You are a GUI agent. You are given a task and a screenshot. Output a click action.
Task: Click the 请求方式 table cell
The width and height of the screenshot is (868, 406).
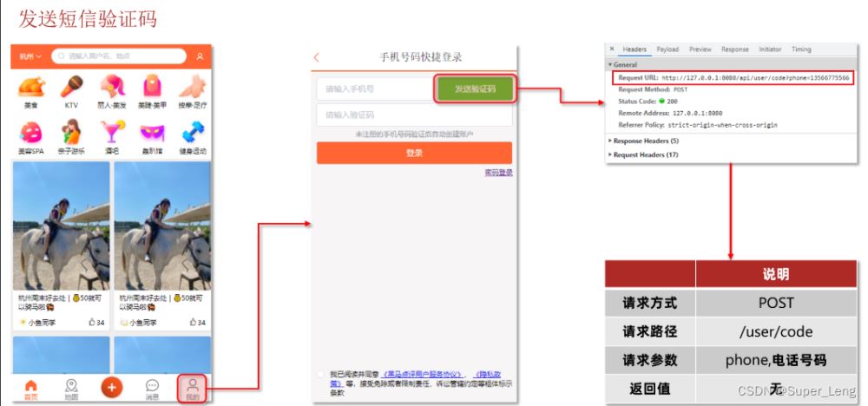click(650, 303)
